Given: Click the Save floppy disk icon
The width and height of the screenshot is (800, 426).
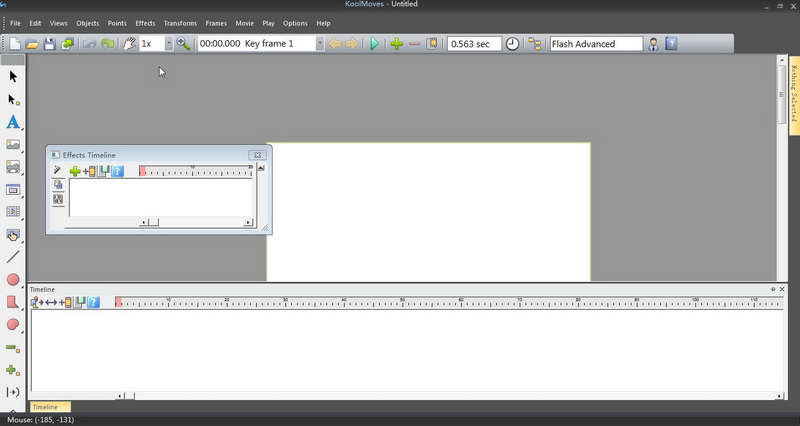Looking at the screenshot, I should pos(49,44).
